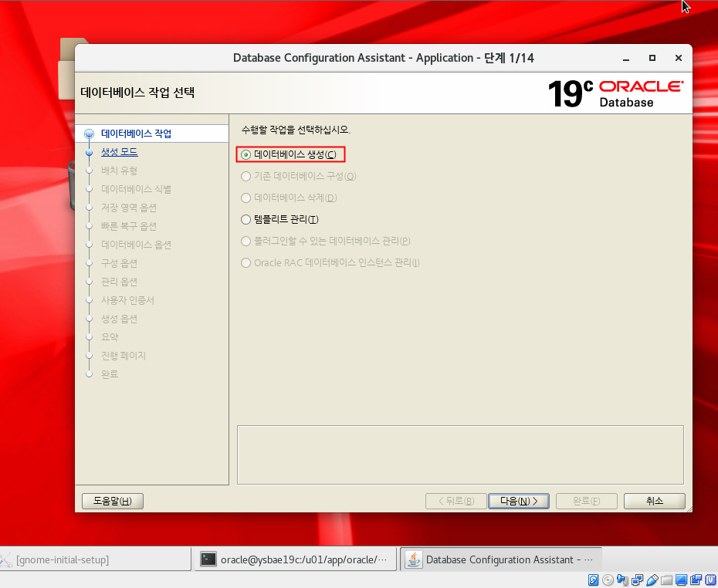
Task: Open the display monitor status icon
Action: click(682, 580)
